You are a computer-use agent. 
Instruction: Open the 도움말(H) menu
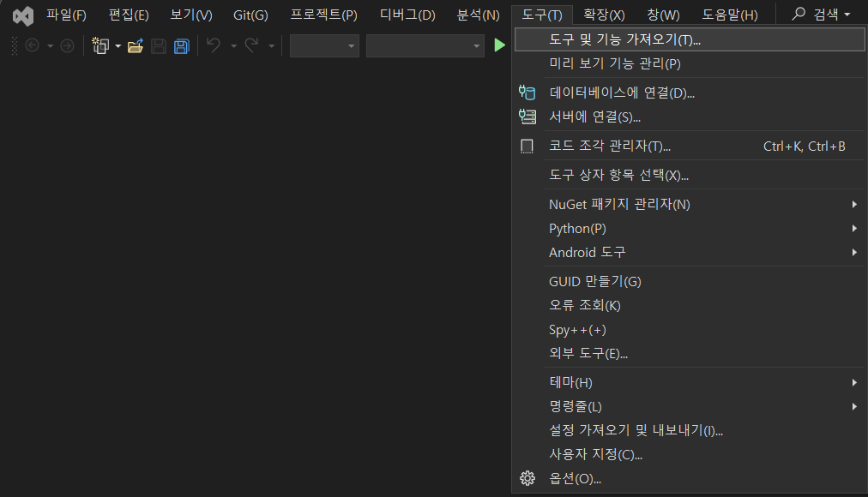click(x=730, y=15)
